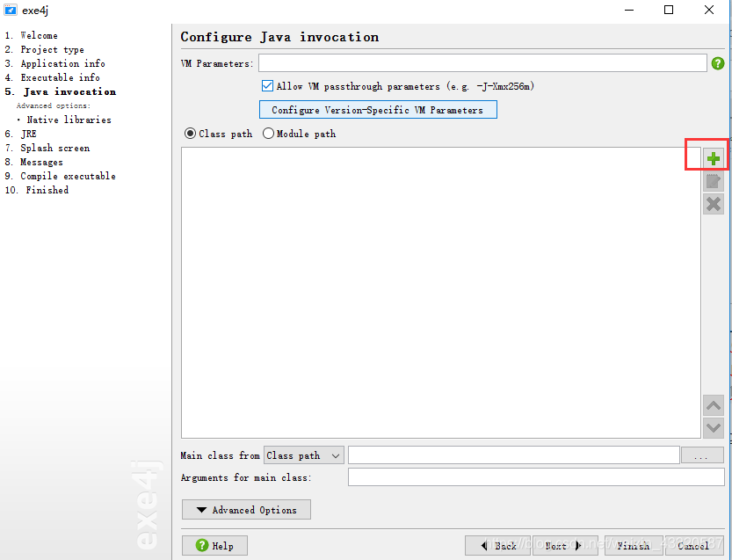Move class path entry up
The width and height of the screenshot is (732, 560).
(713, 405)
